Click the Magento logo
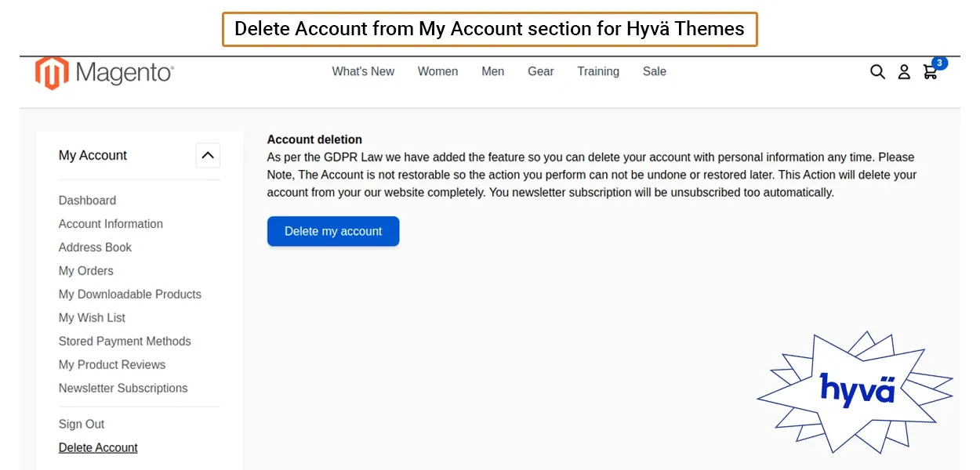Image resolution: width=980 pixels, height=470 pixels. point(104,73)
